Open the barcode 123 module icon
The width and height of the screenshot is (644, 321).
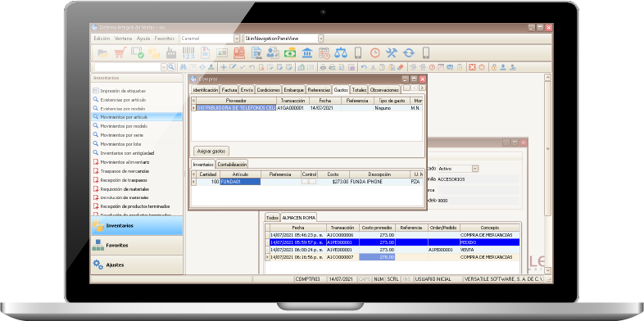pyautogui.click(x=188, y=53)
